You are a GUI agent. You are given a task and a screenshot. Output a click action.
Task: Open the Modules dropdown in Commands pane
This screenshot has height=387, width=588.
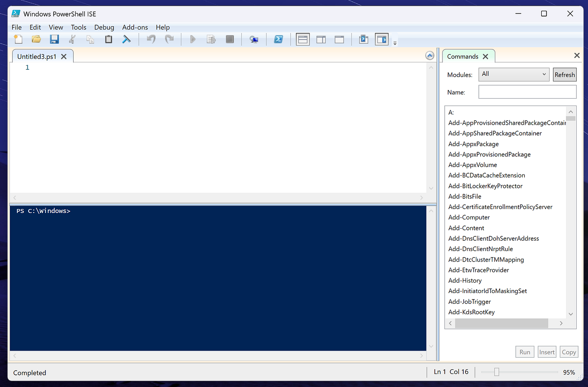click(514, 74)
